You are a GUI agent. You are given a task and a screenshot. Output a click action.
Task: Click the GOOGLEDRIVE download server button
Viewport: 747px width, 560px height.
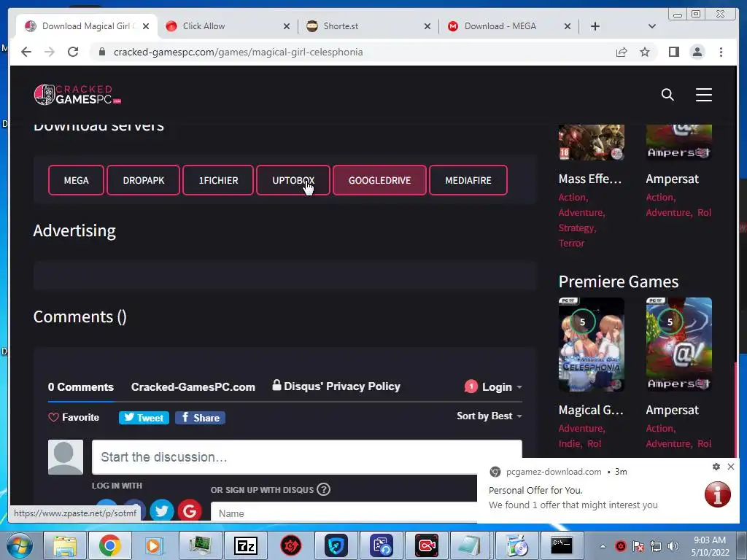point(379,181)
